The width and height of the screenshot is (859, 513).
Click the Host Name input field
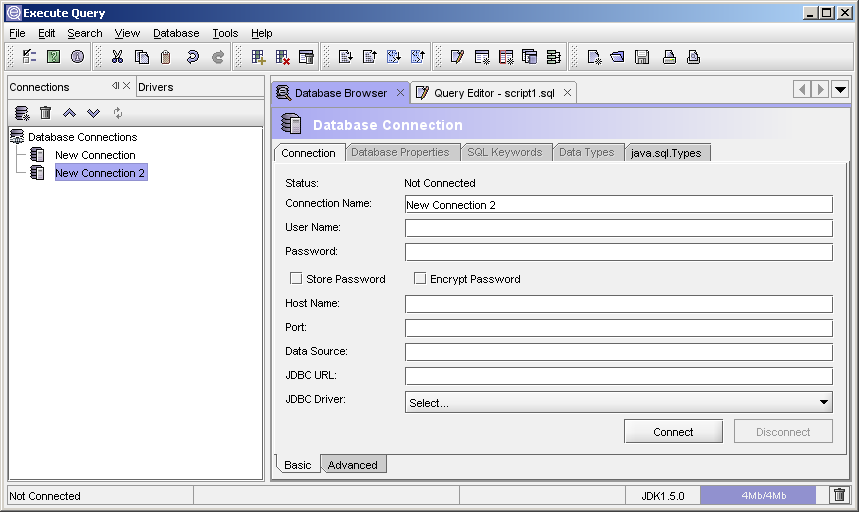[x=618, y=304]
